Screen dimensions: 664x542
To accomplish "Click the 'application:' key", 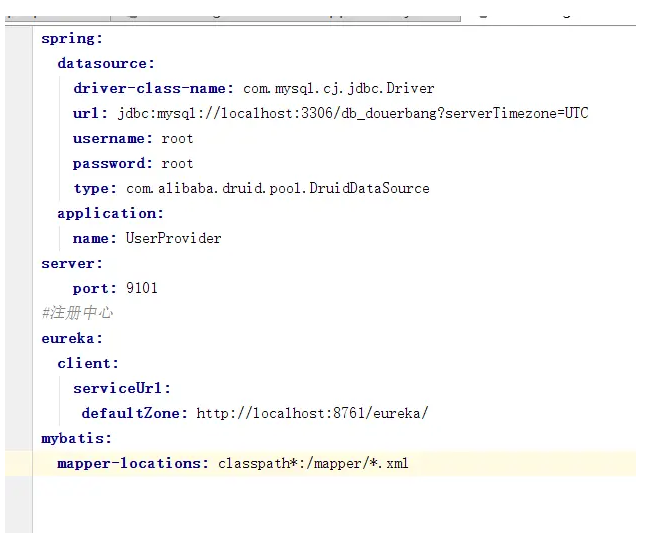I will click(x=110, y=213).
